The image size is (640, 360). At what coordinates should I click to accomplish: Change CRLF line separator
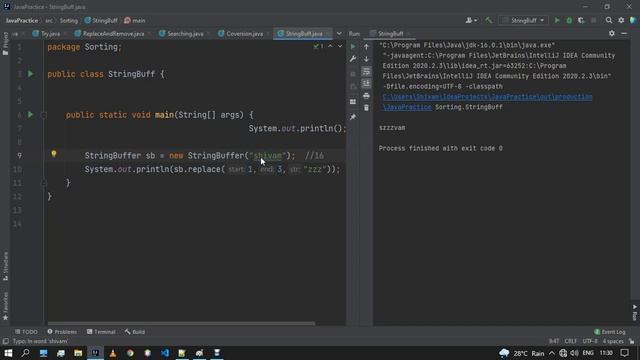click(x=571, y=341)
